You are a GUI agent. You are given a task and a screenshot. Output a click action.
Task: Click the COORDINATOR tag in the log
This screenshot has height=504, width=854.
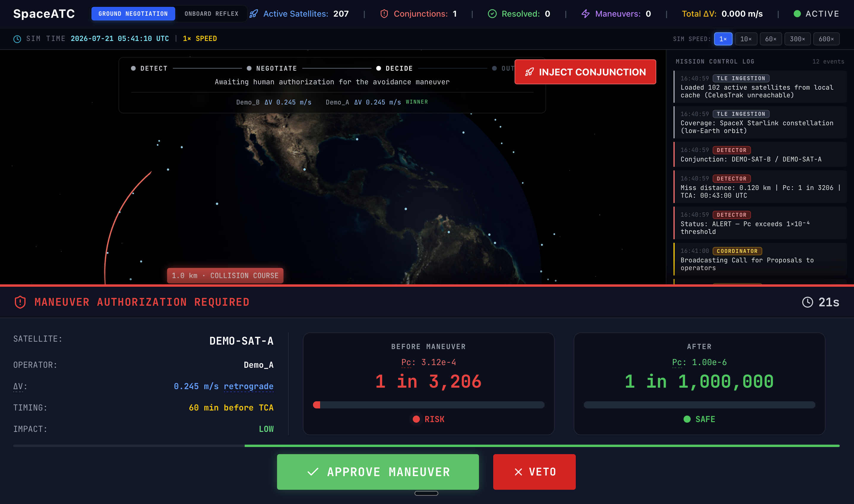[x=737, y=251]
